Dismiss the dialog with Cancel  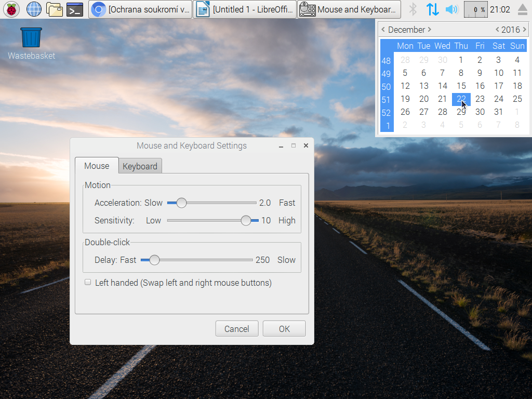[236, 328]
